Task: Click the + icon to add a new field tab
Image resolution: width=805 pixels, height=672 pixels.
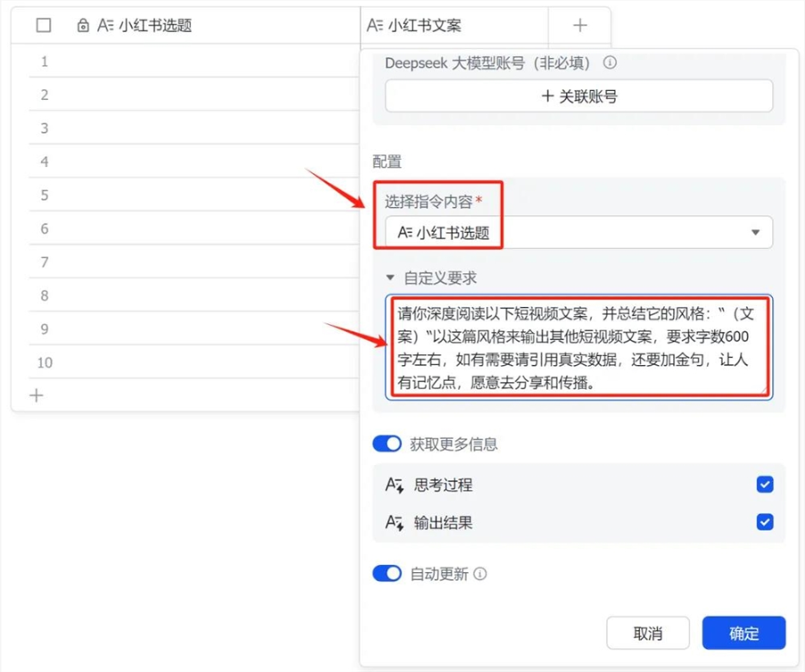Action: click(x=579, y=25)
